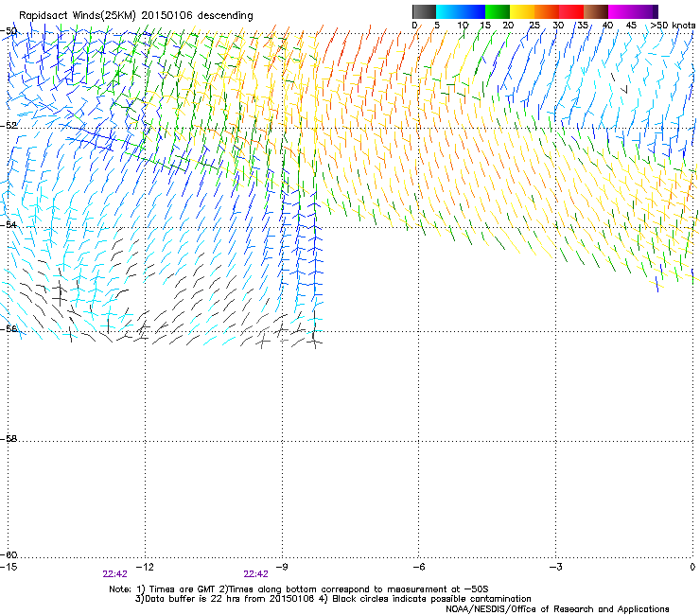Click the purple 22:42 time near -12
Viewport: 700px width, 615px height.
point(114,574)
